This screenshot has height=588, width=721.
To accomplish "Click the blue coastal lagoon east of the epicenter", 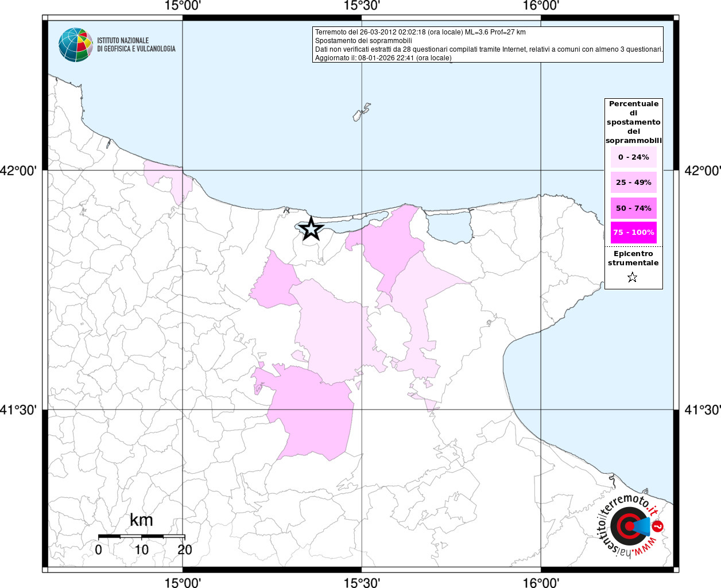I will tap(449, 228).
